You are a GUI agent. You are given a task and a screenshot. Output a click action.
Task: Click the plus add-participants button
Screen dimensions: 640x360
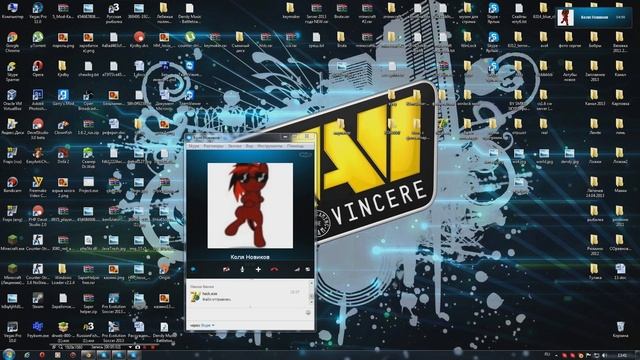(258, 269)
